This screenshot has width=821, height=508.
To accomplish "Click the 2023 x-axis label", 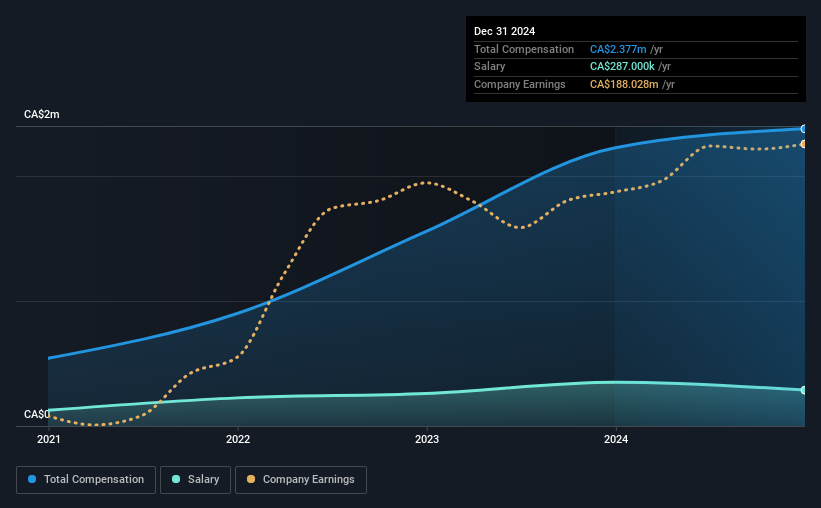I will (427, 439).
